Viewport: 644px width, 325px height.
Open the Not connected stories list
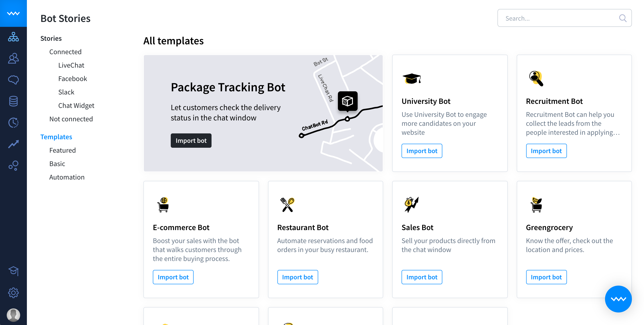[71, 119]
